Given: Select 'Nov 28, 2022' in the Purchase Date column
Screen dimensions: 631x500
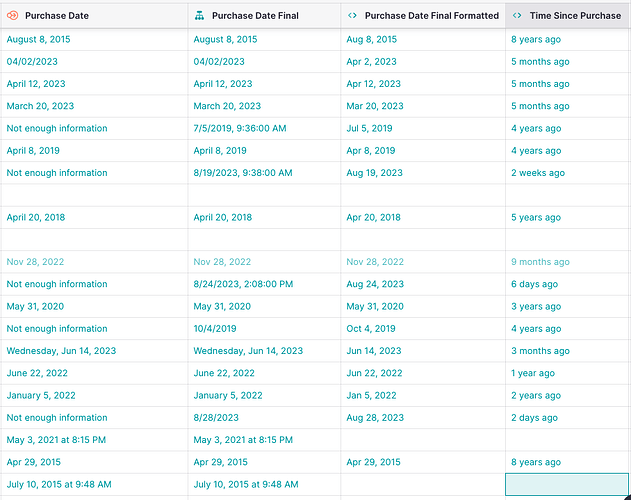Looking at the screenshot, I should tap(94, 262).
